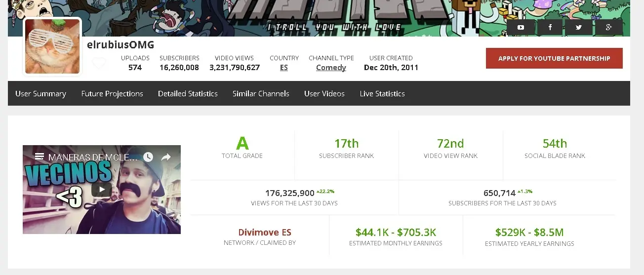Click the 176,325,900 views figure
The height and width of the screenshot is (275, 644).
pyautogui.click(x=290, y=193)
